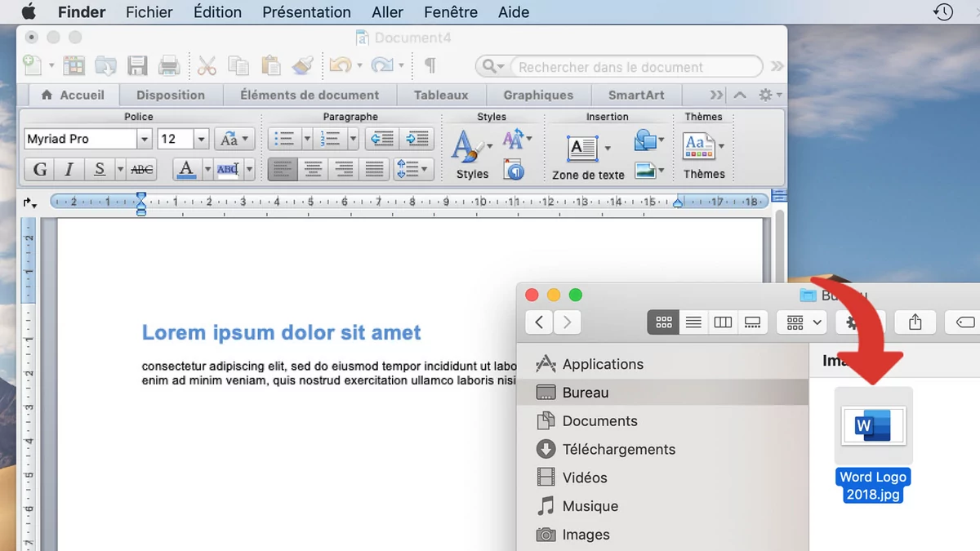
Task: Align the text to the right
Action: pyautogui.click(x=344, y=169)
